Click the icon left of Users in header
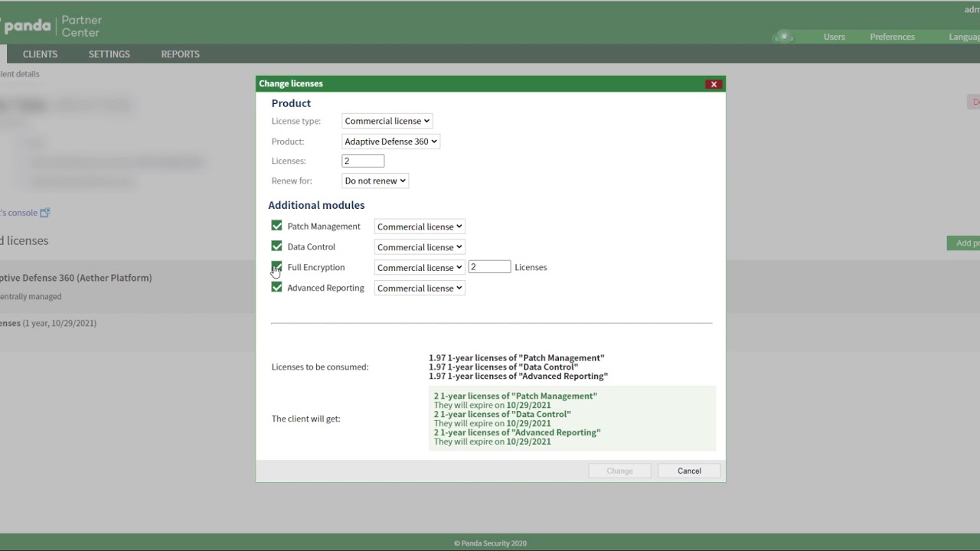The width and height of the screenshot is (980, 551). (x=783, y=37)
